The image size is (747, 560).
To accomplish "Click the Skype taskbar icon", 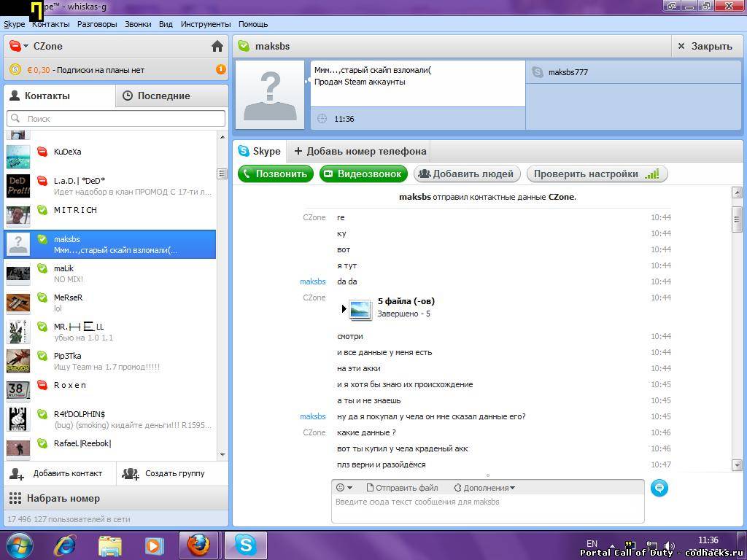I will coord(246,545).
